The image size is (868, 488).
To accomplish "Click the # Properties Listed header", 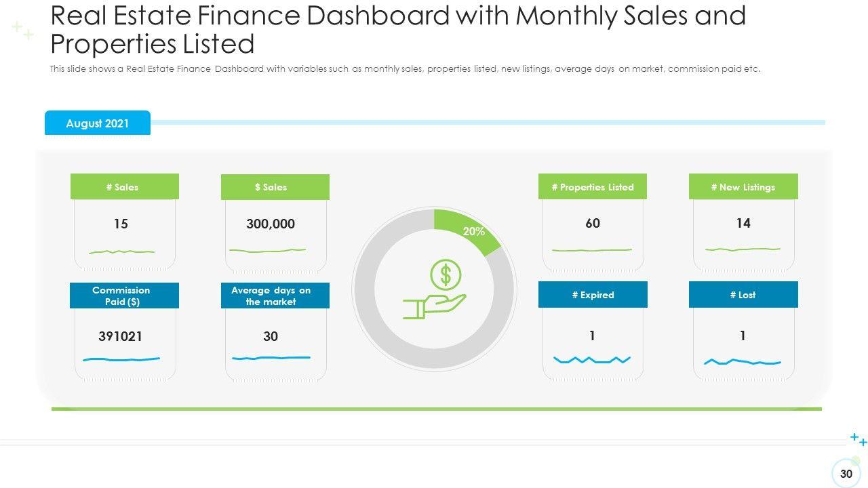I will click(x=593, y=187).
